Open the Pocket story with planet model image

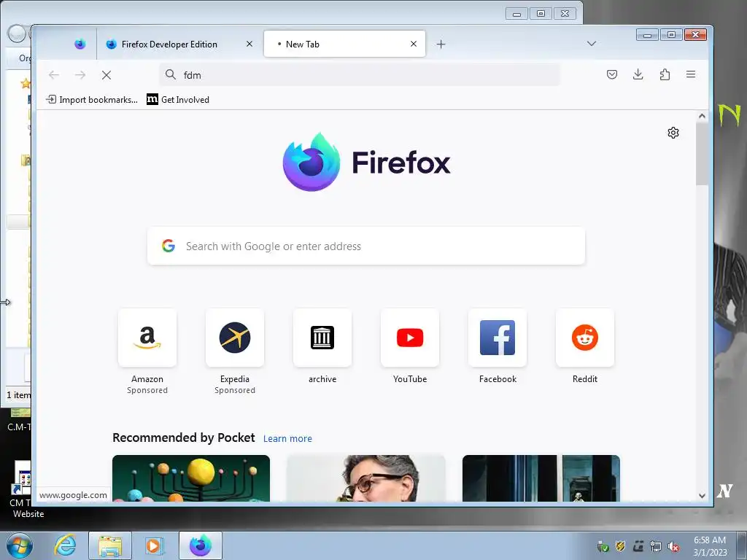point(191,478)
